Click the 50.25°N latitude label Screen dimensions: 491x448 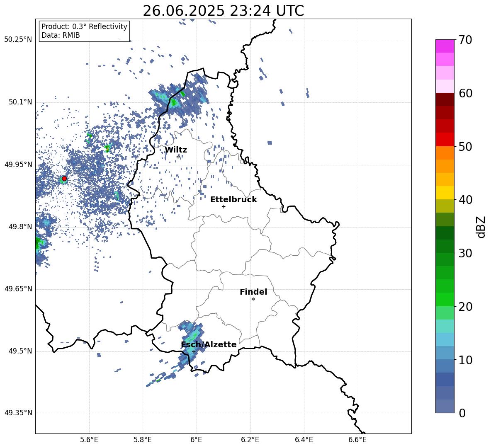point(18,40)
